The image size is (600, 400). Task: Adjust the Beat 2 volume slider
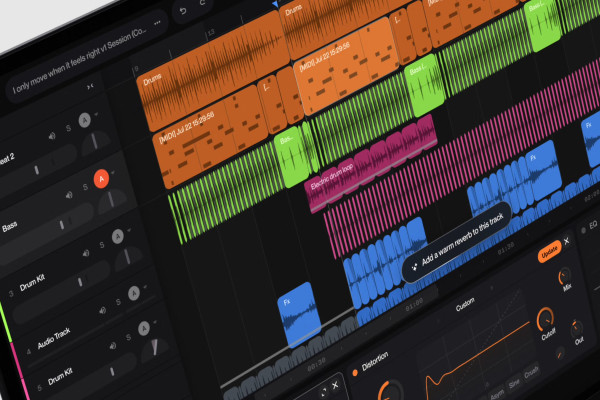36,170
